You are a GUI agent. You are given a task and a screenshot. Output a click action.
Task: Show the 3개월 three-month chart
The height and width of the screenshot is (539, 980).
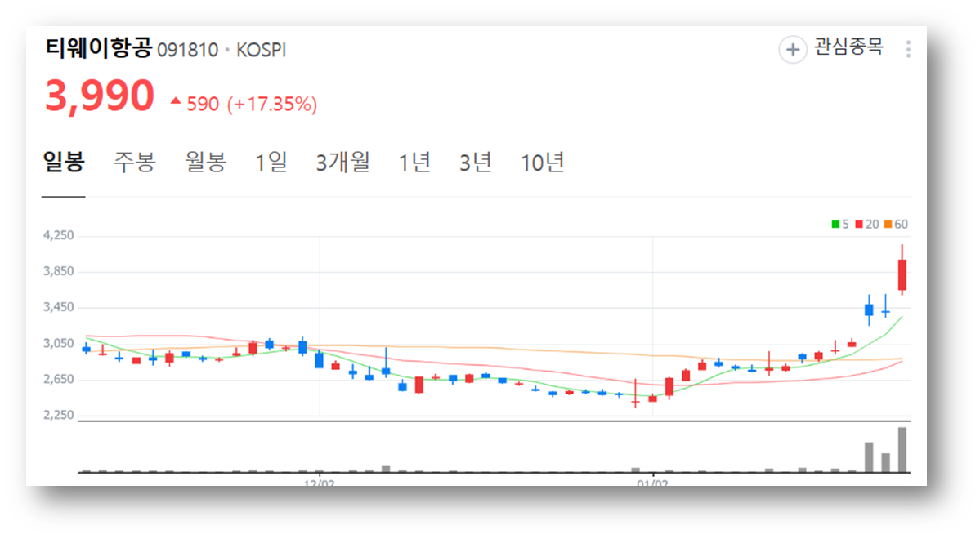[x=343, y=163]
